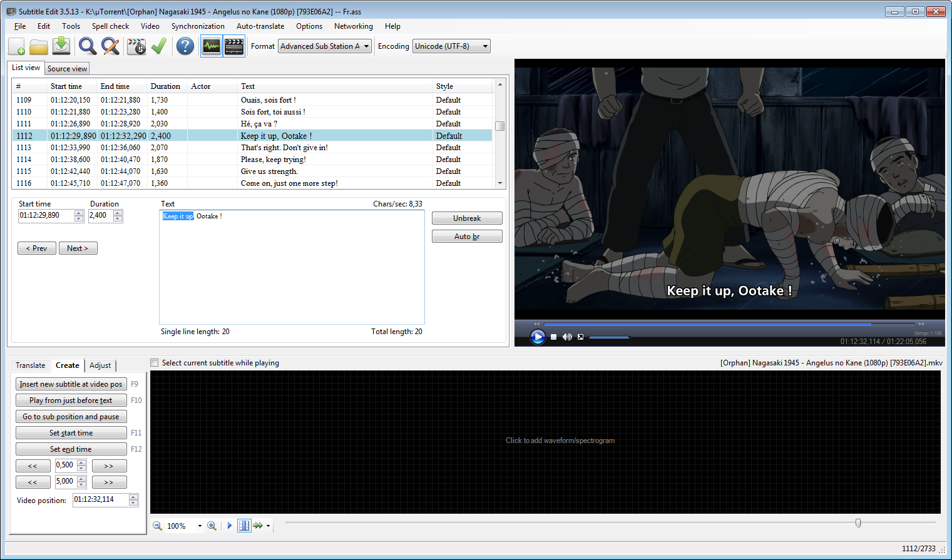
Task: Go to next subtitle with Next button
Action: click(x=78, y=248)
